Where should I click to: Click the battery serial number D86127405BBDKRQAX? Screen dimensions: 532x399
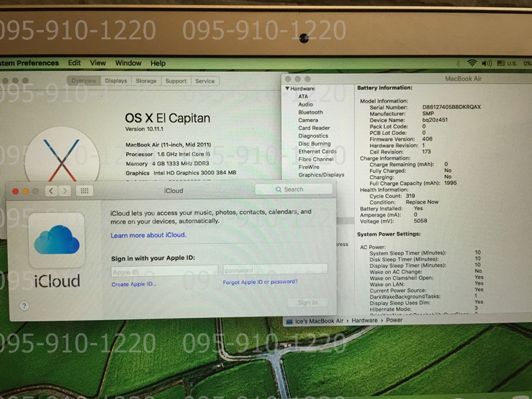(452, 107)
